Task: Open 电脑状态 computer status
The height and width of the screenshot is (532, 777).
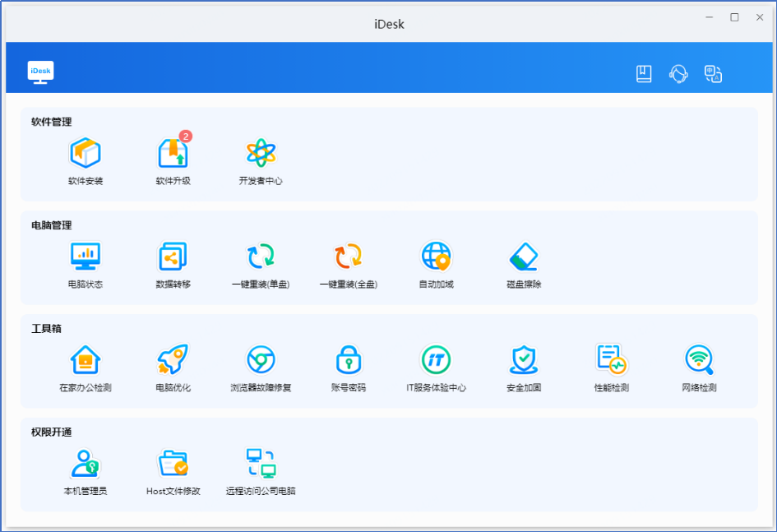Action: point(86,256)
